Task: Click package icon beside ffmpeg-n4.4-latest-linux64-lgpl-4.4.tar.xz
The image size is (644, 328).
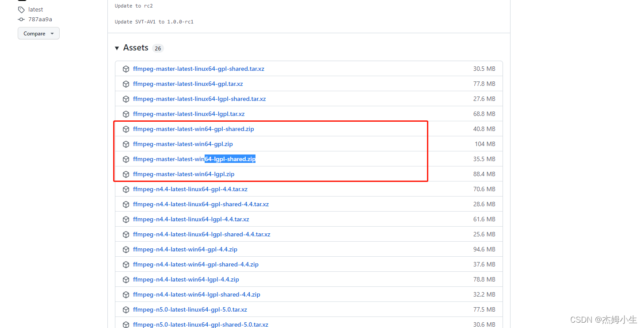Action: (126, 220)
